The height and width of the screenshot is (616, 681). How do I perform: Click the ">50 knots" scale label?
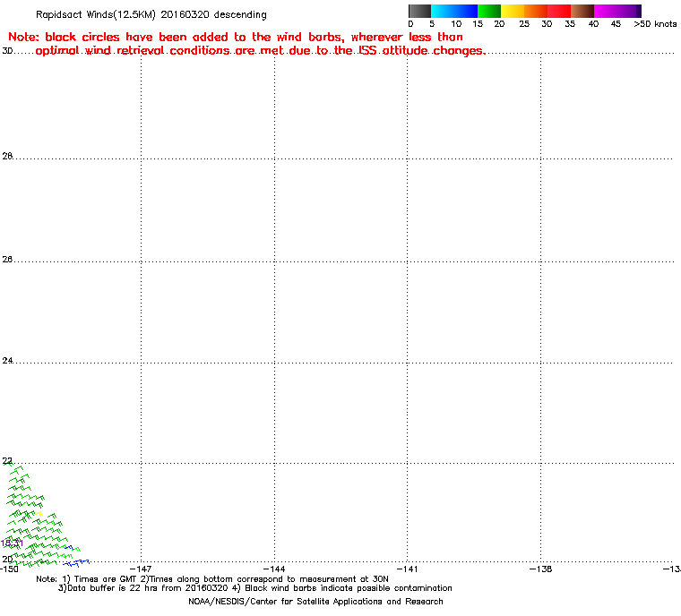pyautogui.click(x=655, y=24)
